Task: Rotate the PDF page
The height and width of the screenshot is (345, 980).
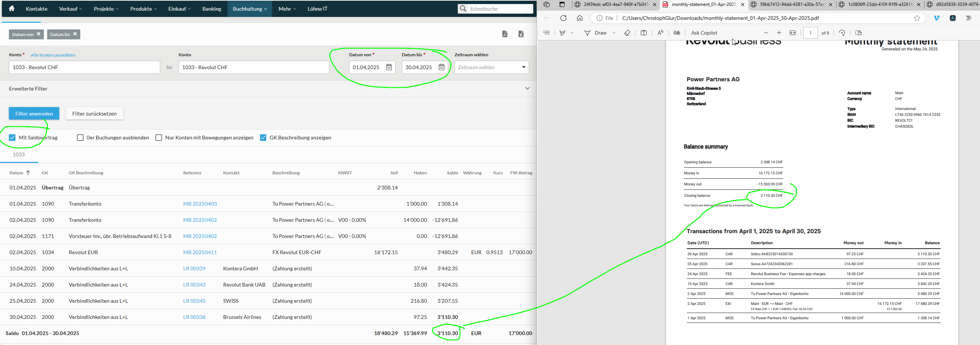Action: [842, 33]
